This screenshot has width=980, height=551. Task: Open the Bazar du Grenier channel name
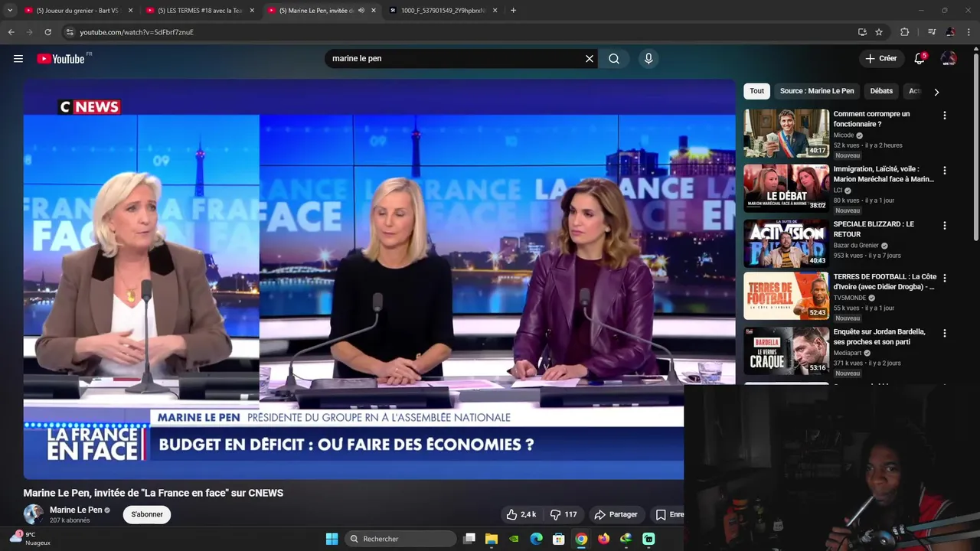(x=856, y=246)
